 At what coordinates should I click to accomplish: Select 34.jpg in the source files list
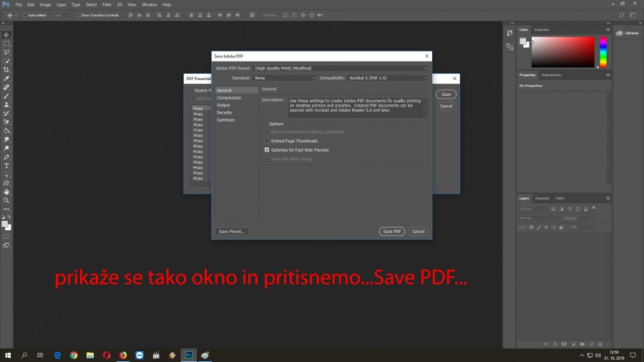[198, 114]
